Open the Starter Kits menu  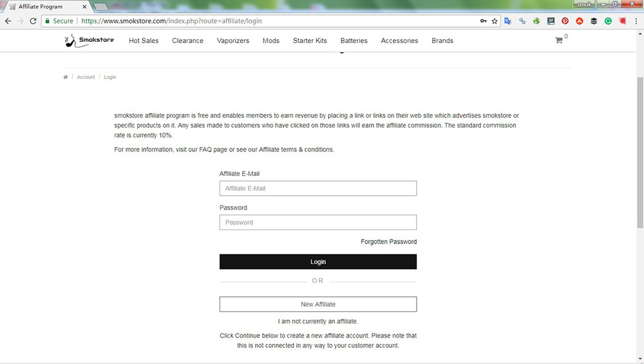coord(310,41)
